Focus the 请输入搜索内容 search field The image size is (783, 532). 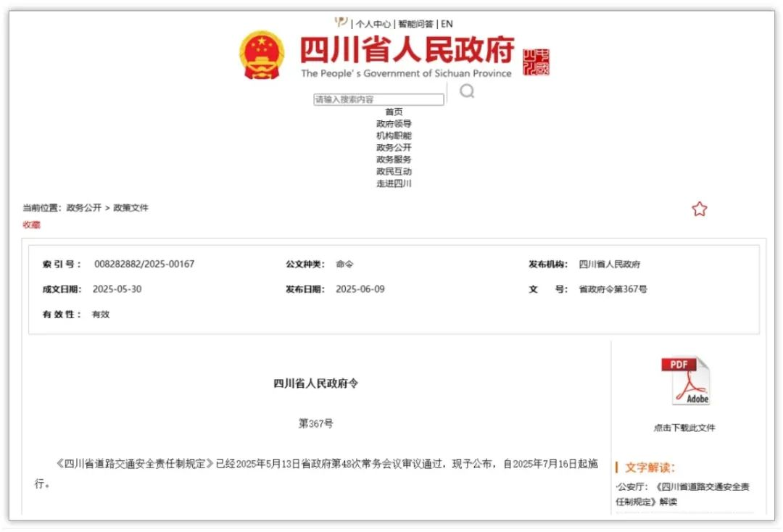coord(378,99)
